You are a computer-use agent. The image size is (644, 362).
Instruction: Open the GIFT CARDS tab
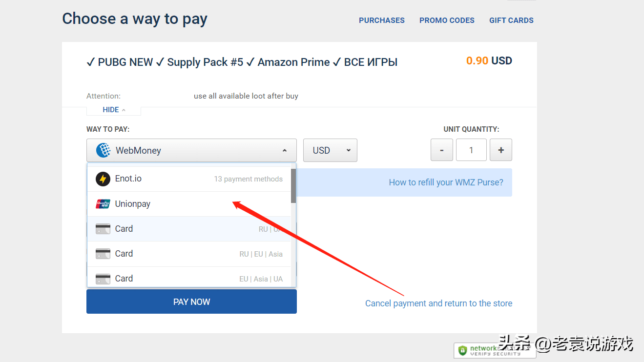click(x=511, y=20)
